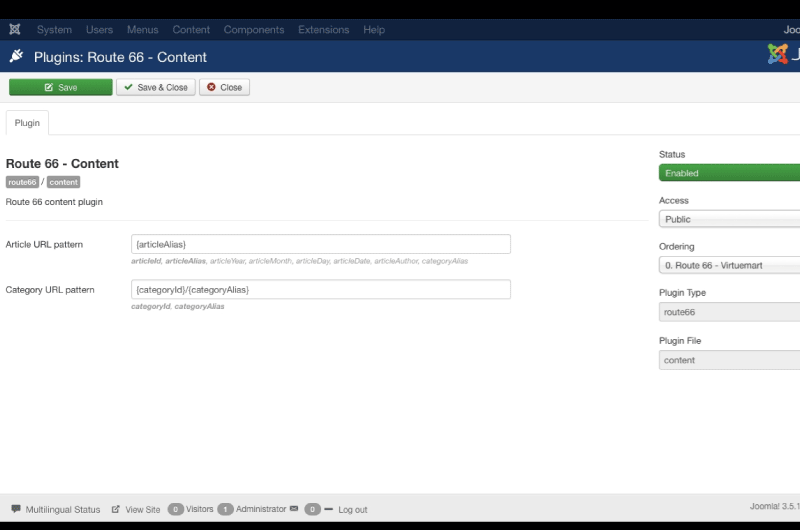Click the green Save button
Screen dimensions: 800x530
61,87
